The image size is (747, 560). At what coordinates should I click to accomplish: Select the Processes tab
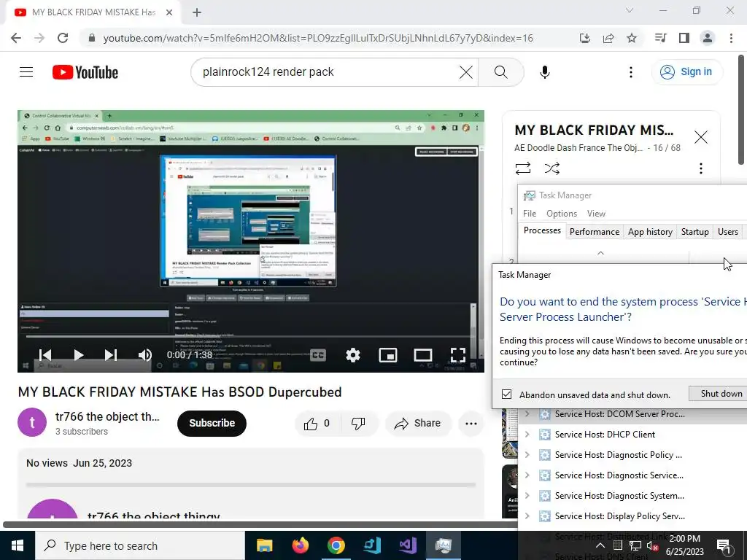pyautogui.click(x=542, y=230)
